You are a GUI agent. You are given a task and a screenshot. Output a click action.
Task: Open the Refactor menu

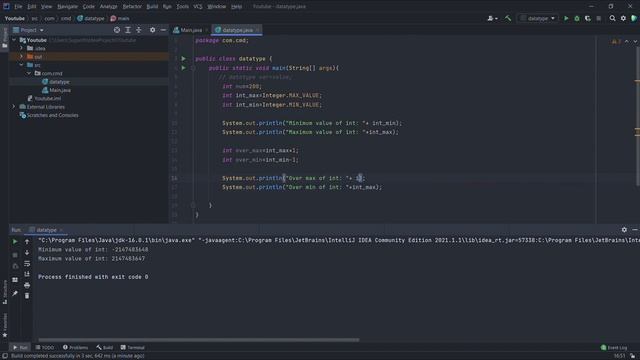pyautogui.click(x=132, y=7)
